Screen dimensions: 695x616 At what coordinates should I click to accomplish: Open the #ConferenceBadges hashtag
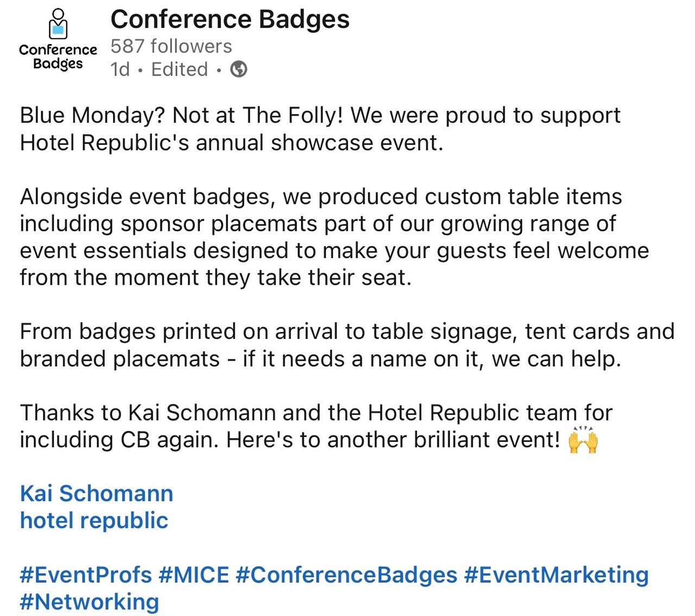[346, 575]
